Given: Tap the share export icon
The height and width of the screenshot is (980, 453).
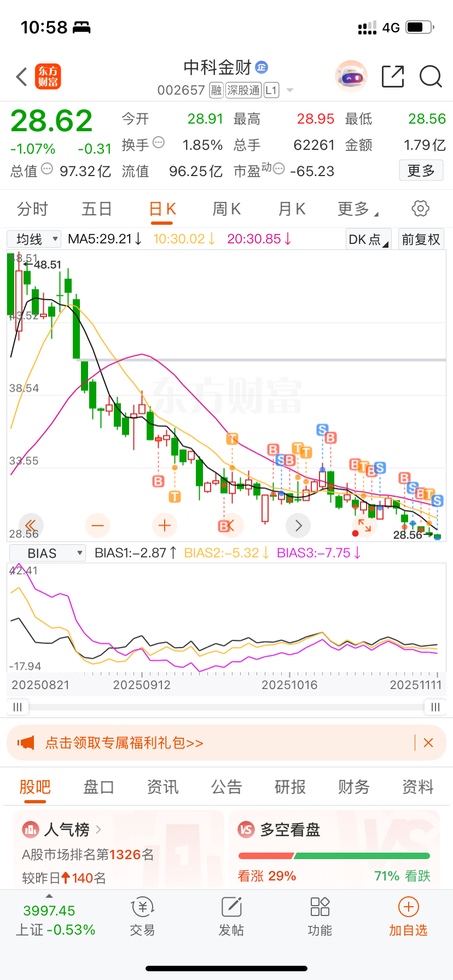Looking at the screenshot, I should tap(393, 77).
